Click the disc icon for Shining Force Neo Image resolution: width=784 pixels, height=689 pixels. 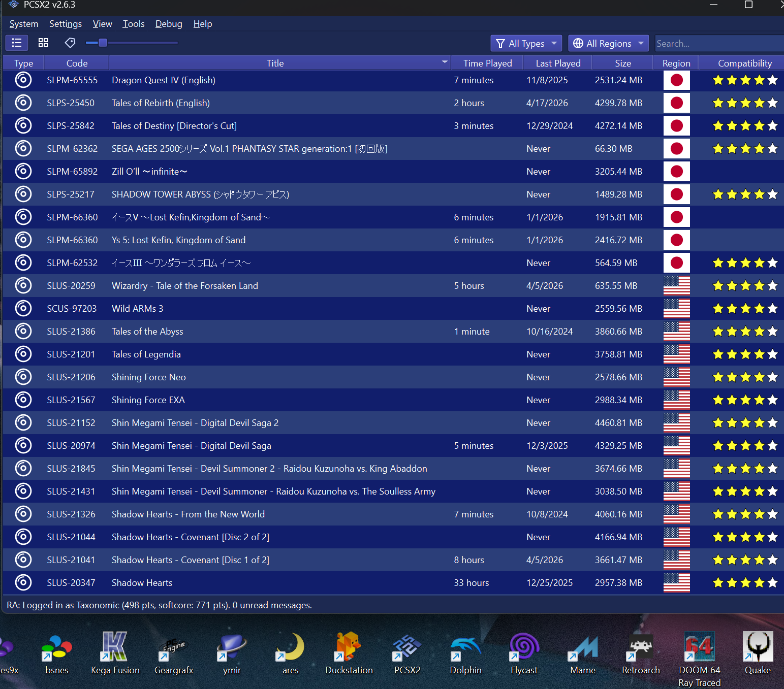pyautogui.click(x=23, y=377)
